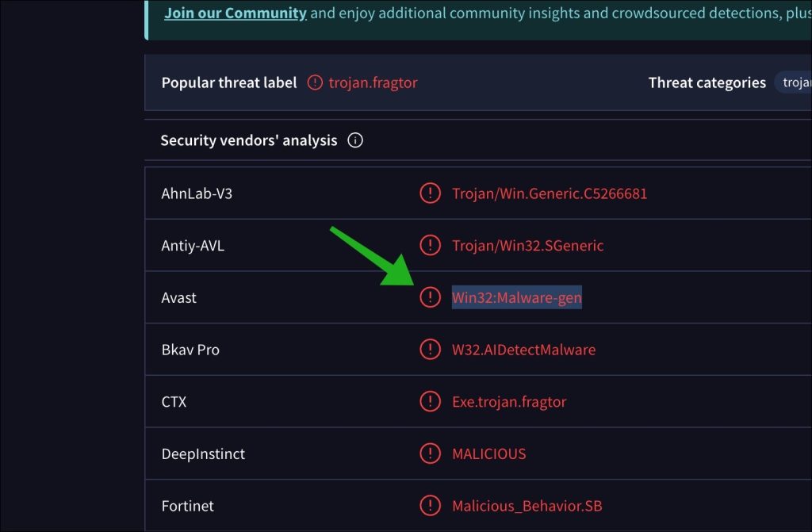812x532 pixels.
Task: Click the Trojan/Win.Generic.C5266681 detection result
Action: click(x=550, y=193)
